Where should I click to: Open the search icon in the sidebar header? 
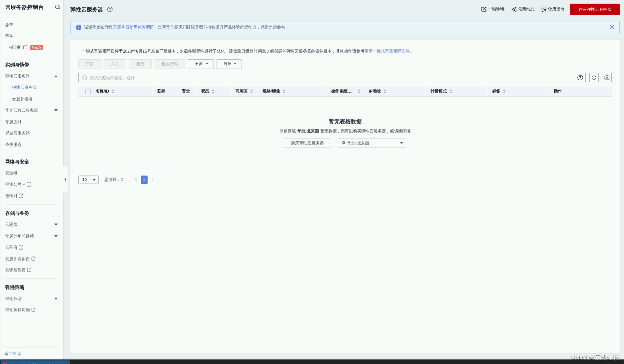pos(57,7)
